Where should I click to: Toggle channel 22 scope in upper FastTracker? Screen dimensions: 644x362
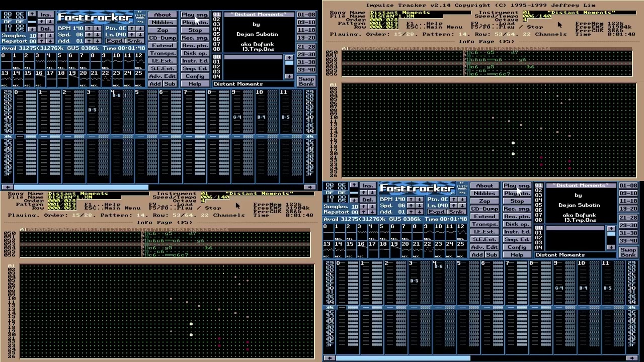coord(107,78)
